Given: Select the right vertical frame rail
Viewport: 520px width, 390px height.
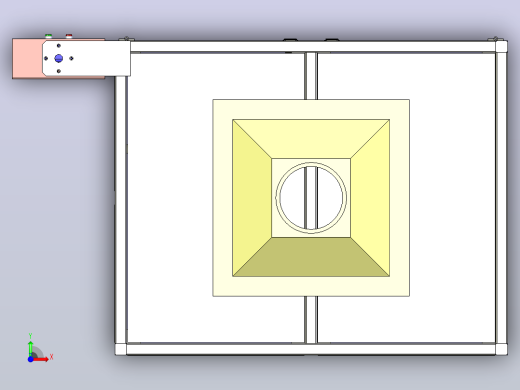Looking at the screenshot, I should 501,198.
